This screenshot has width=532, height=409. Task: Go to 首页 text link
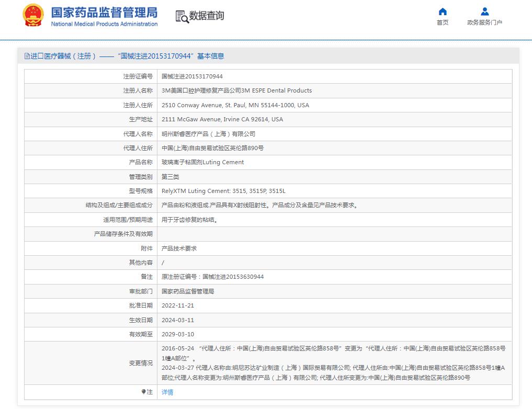click(443, 22)
